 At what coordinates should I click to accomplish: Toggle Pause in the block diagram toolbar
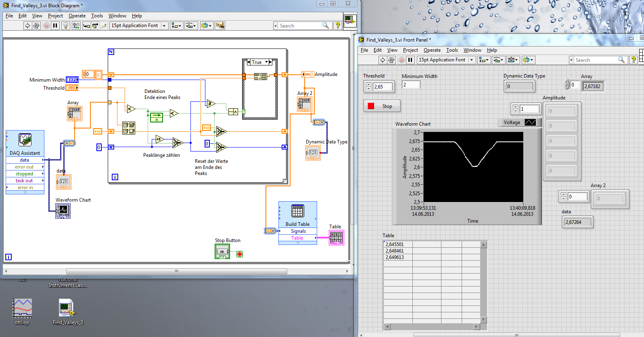click(x=55, y=25)
